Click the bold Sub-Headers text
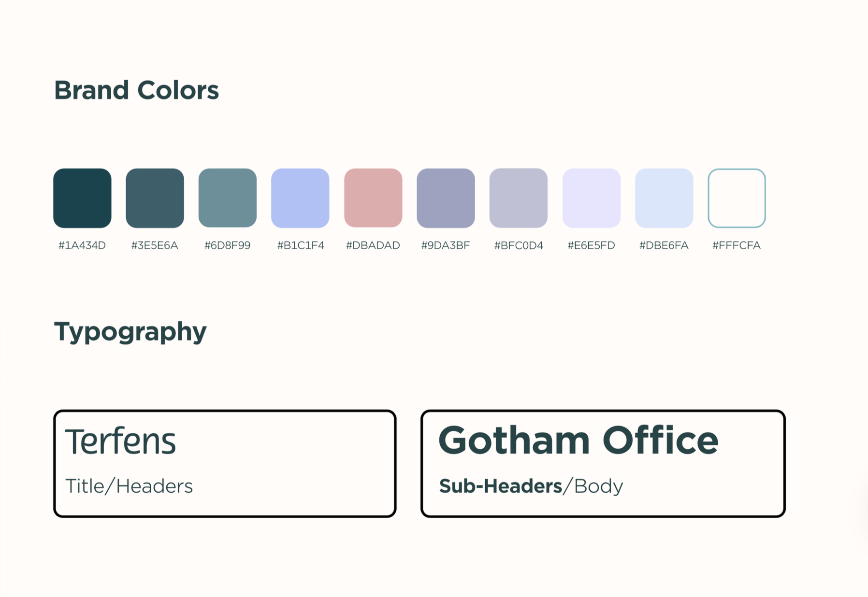This screenshot has width=868, height=597. (501, 486)
